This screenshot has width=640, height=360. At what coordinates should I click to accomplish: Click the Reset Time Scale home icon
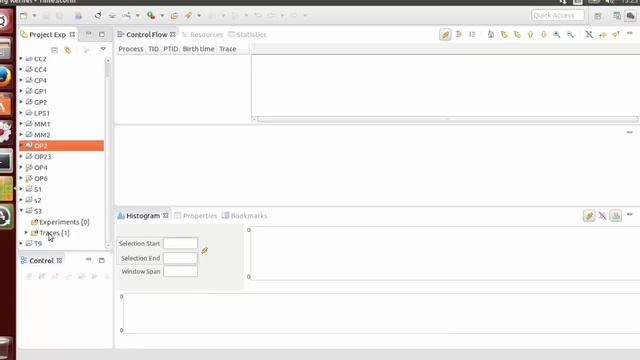(491, 35)
